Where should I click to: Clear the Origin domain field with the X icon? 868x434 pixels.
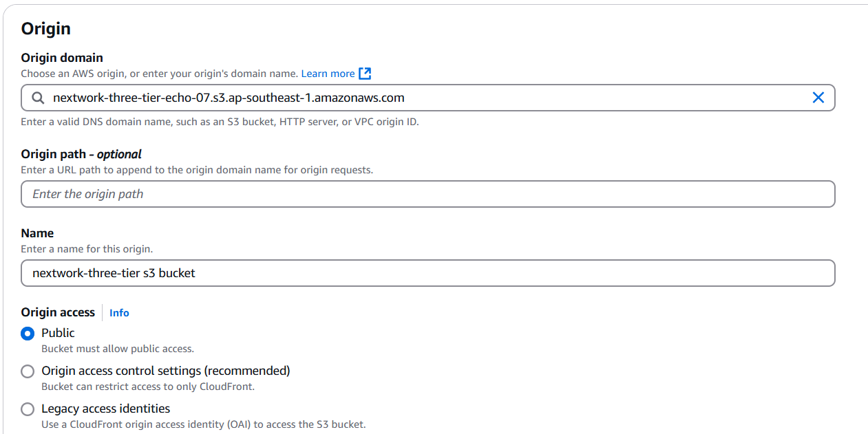[x=818, y=98]
